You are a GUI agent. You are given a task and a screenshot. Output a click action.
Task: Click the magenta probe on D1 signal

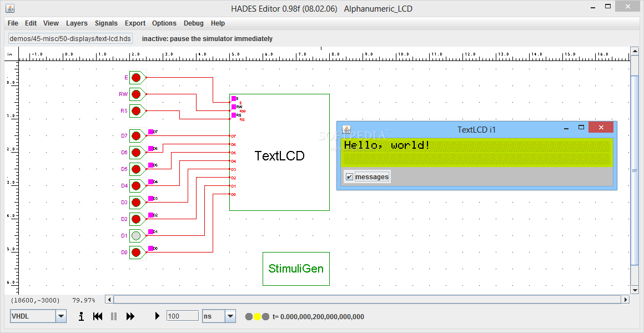tap(150, 231)
